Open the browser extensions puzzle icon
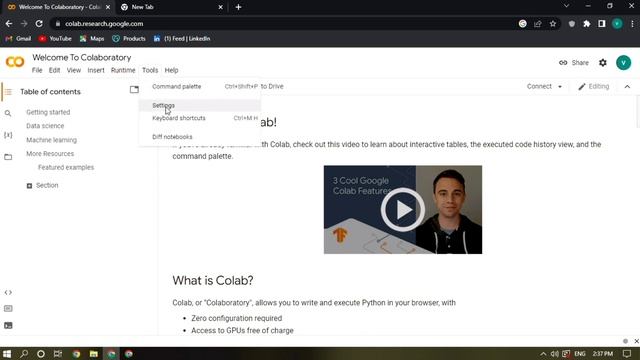 (587, 24)
